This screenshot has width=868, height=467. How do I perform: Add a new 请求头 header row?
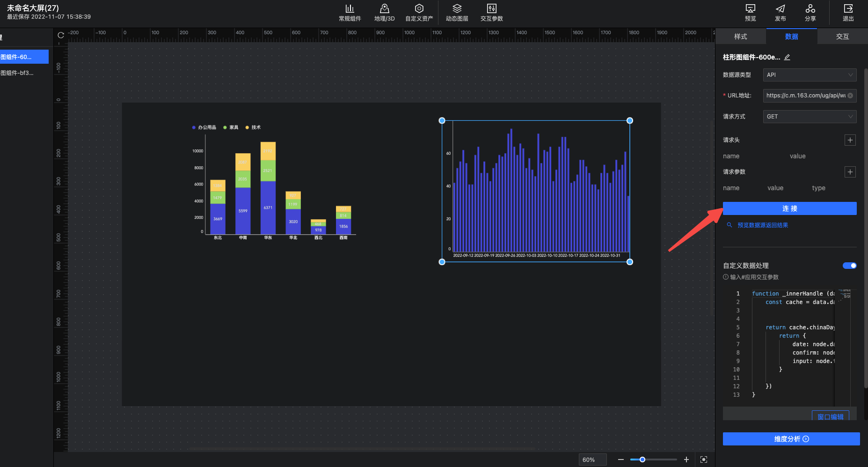(x=850, y=140)
